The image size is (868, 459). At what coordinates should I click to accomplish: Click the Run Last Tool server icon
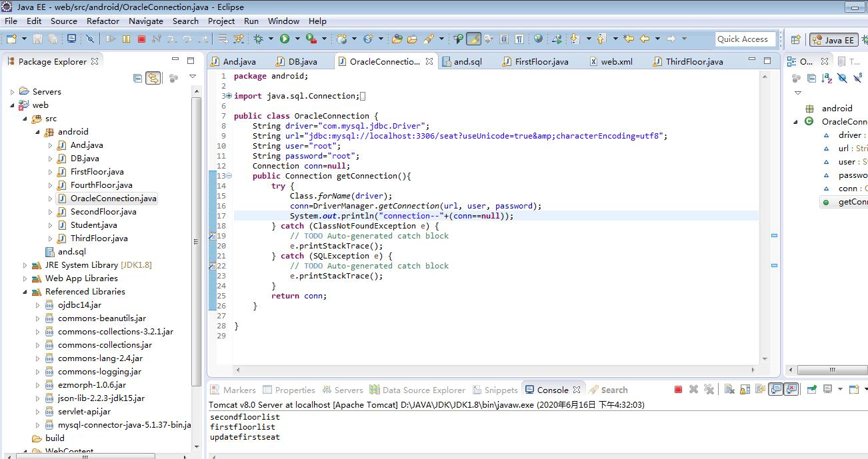tap(311, 39)
